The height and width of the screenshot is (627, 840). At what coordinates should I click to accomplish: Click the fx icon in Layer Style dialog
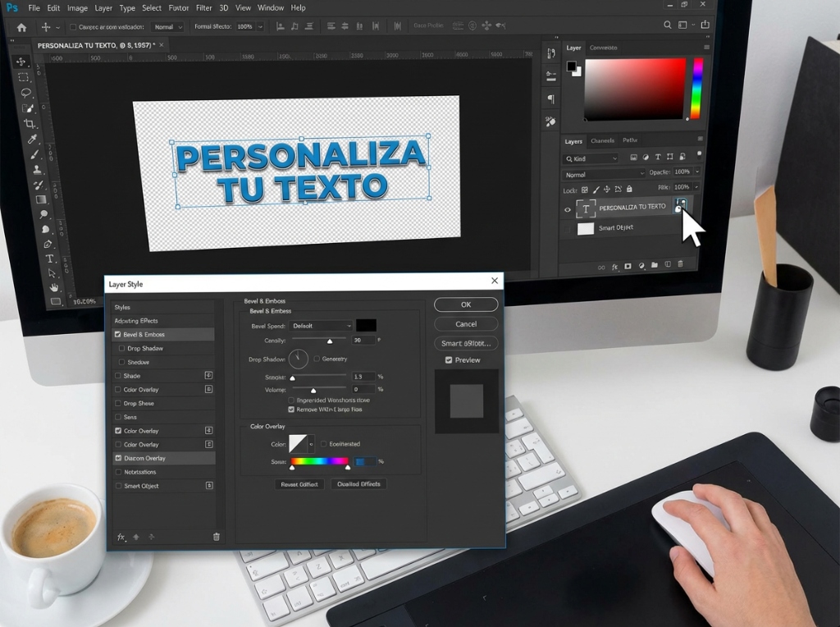pos(121,537)
